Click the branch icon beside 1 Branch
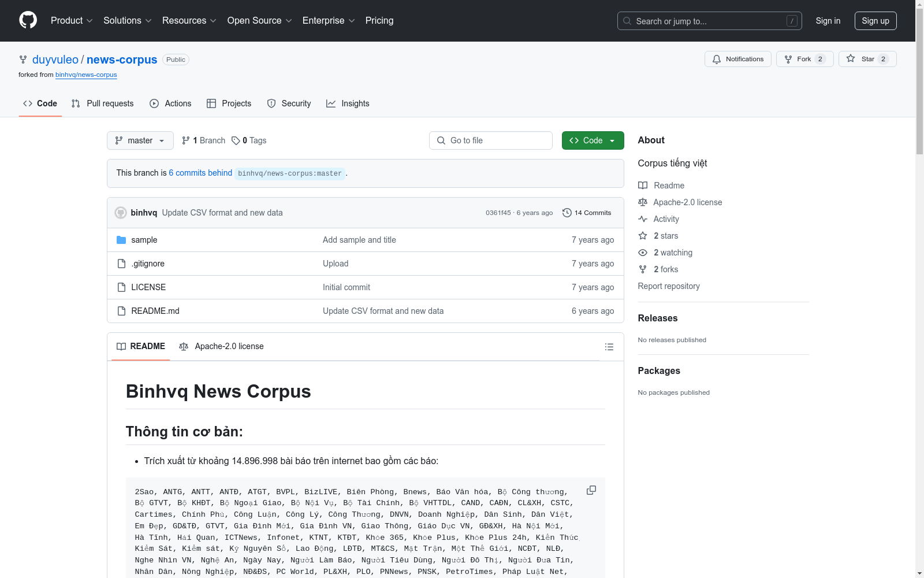924x578 pixels. tap(186, 140)
